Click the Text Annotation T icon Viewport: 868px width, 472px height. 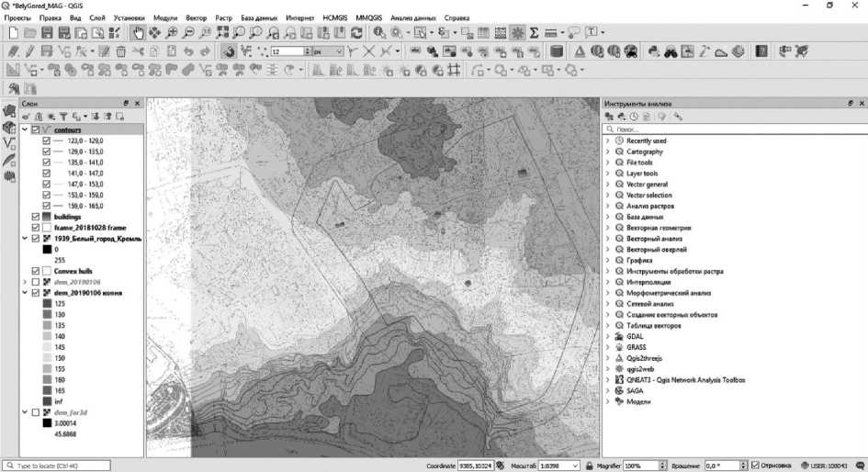(x=592, y=33)
